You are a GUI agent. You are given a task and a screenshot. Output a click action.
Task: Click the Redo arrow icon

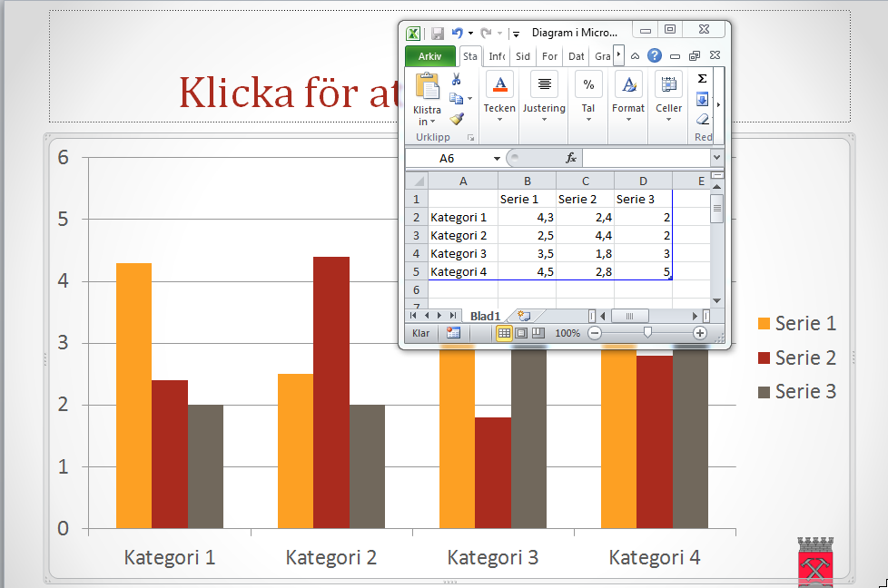[x=486, y=34]
